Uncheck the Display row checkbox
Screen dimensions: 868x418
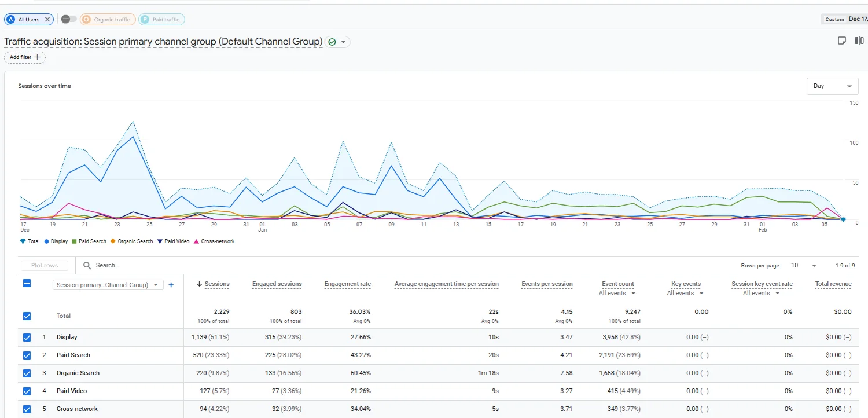click(x=27, y=338)
